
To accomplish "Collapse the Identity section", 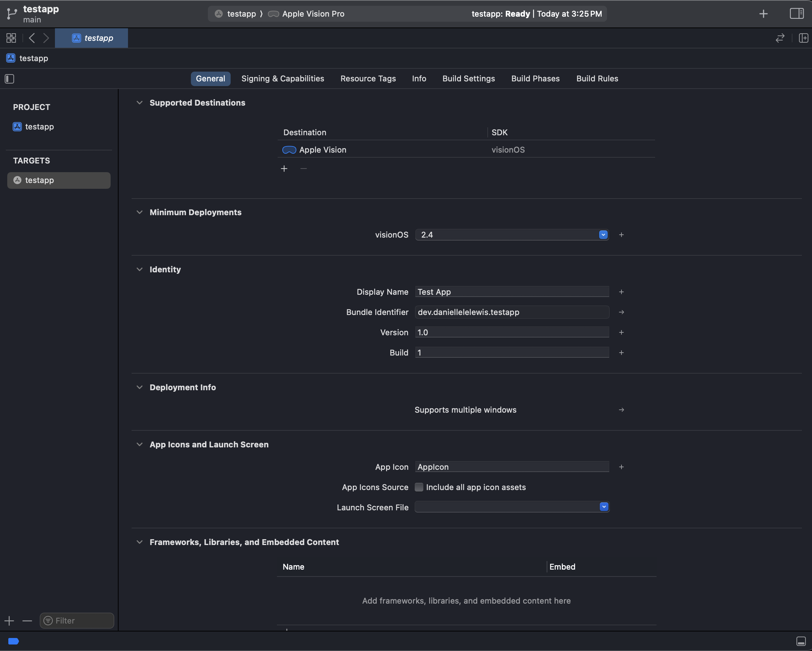I will 139,269.
